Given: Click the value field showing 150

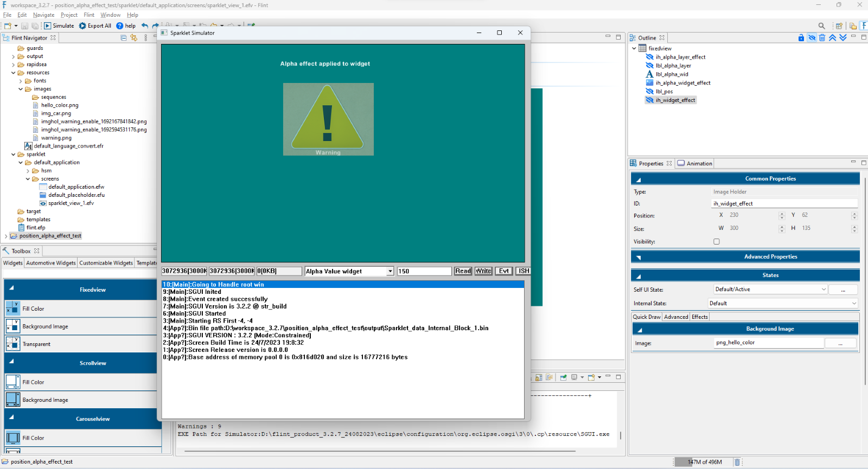Looking at the screenshot, I should coord(424,271).
